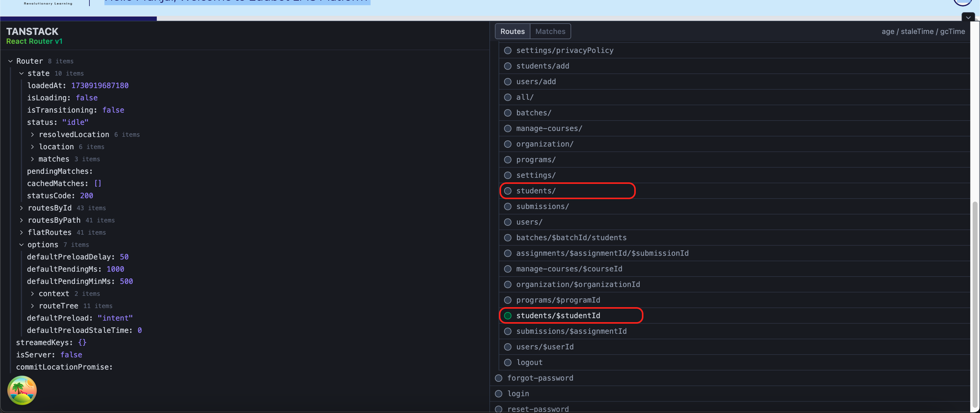The height and width of the screenshot is (413, 980).
Task: Collapse the Router tree node
Action: tap(11, 61)
